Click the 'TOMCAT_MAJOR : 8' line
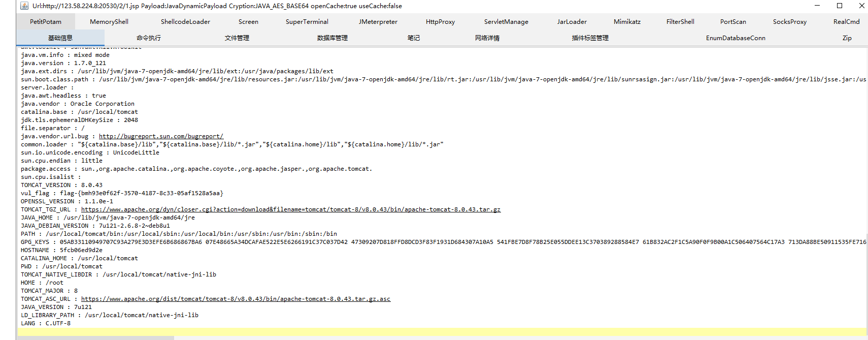 pyautogui.click(x=49, y=291)
